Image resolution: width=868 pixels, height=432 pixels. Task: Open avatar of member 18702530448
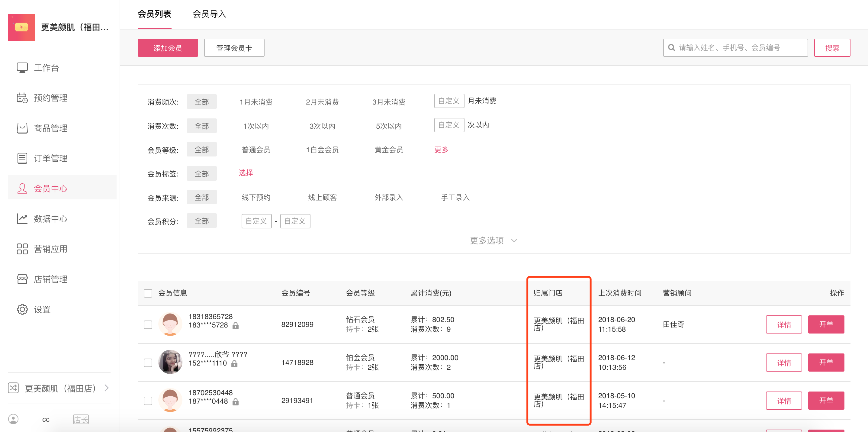pyautogui.click(x=170, y=400)
